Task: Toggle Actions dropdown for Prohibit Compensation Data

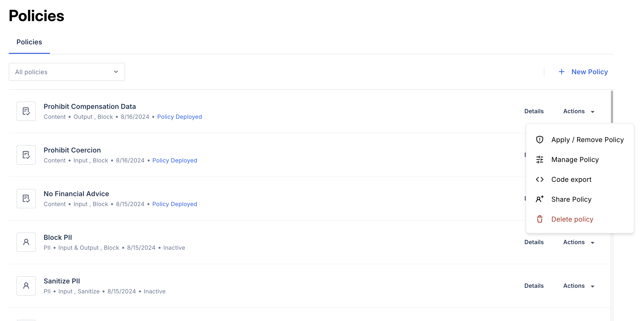Action: point(579,111)
